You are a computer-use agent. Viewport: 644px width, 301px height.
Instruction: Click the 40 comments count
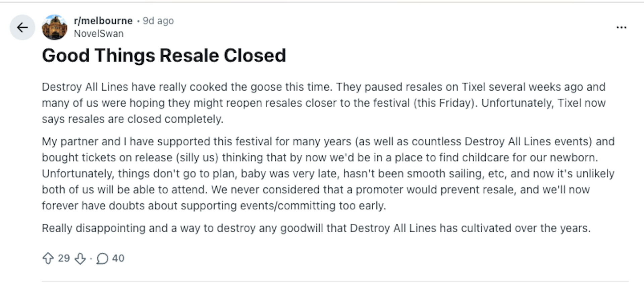point(118,258)
